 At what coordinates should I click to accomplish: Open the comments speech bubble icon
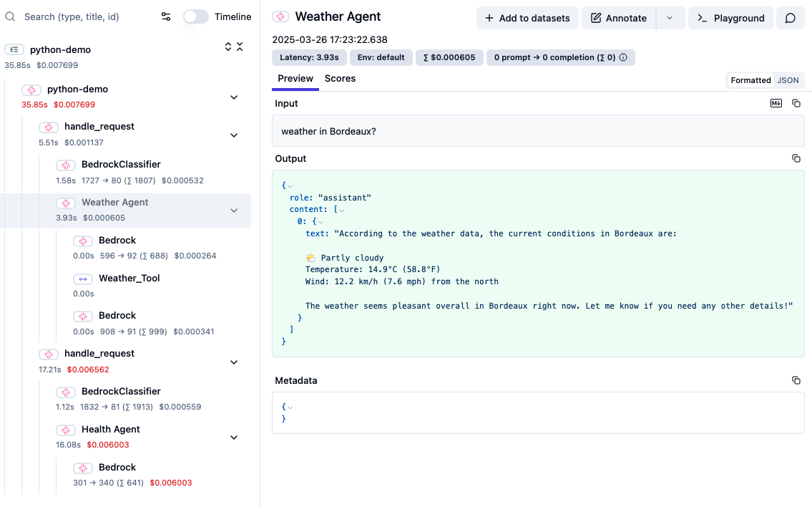click(791, 18)
